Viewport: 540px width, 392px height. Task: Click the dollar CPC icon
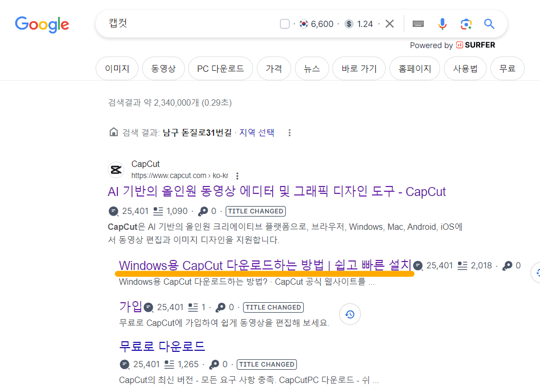click(x=349, y=24)
